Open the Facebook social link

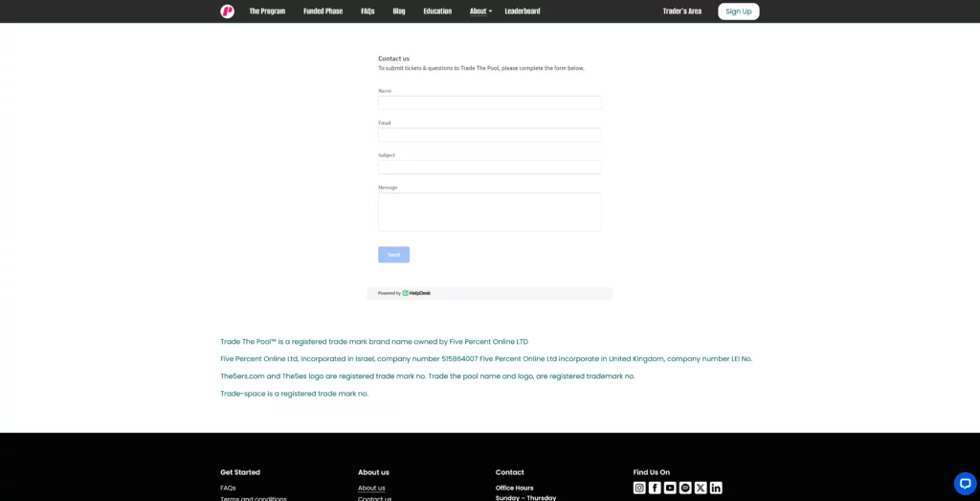pyautogui.click(x=655, y=488)
